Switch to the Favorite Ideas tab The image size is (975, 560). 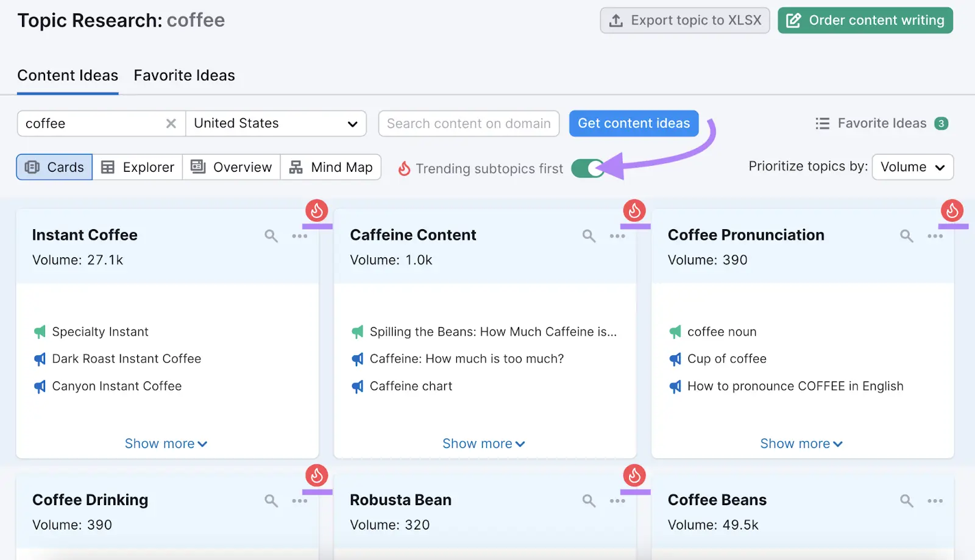point(184,75)
